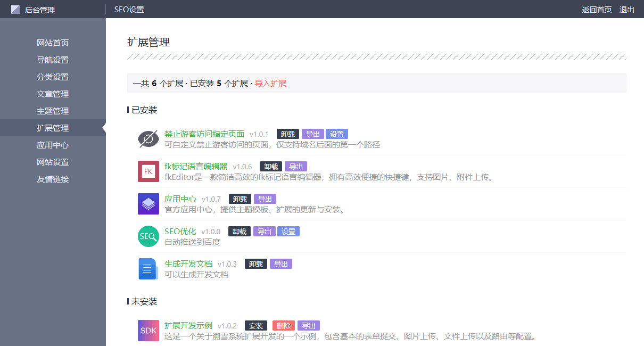Image resolution: width=644 pixels, height=346 pixels.
Task: Go to 应用中心 in the sidebar menu
Action: [53, 145]
